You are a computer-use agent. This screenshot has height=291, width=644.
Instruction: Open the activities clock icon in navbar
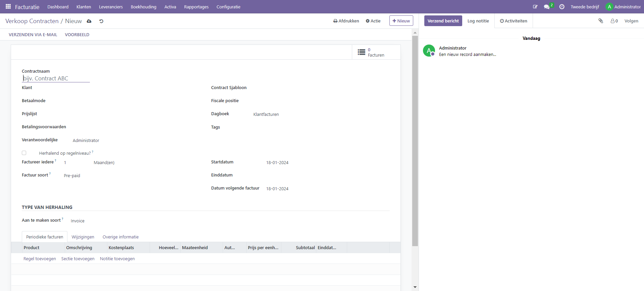point(562,7)
